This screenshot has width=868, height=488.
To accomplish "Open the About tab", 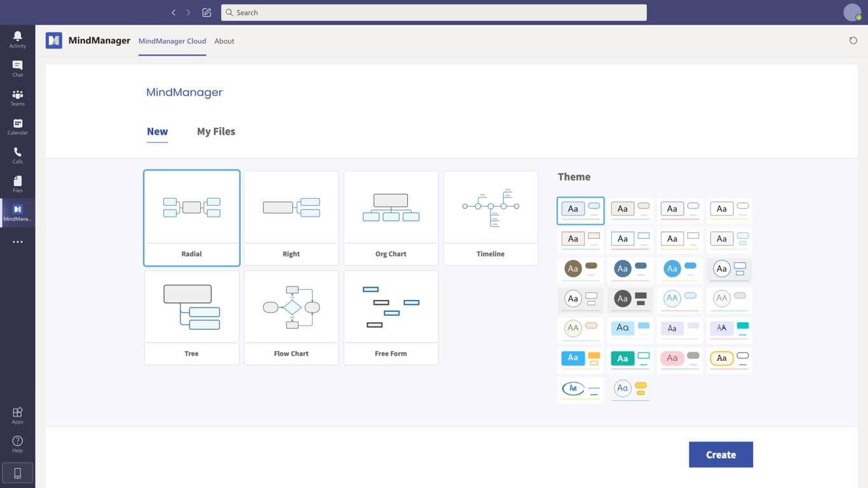I will pos(224,41).
